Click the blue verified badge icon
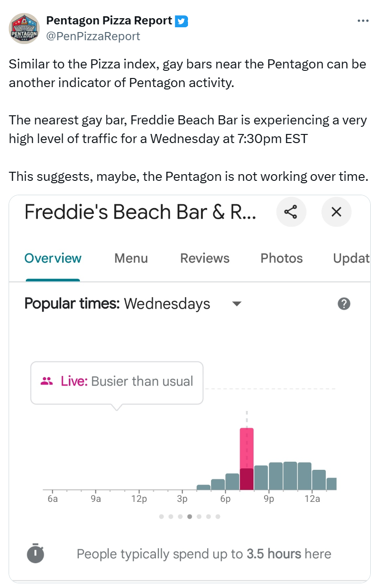Image resolution: width=376 pixels, height=588 pixels. [181, 21]
